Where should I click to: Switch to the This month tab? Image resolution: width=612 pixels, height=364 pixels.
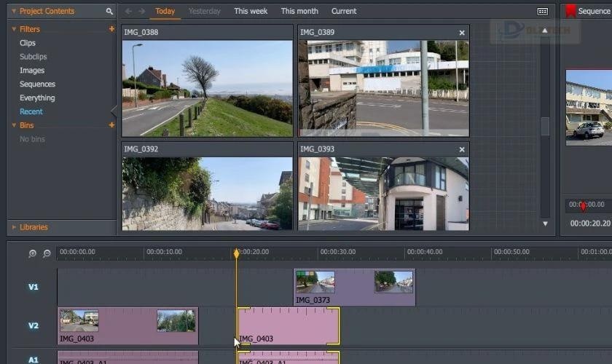(299, 12)
